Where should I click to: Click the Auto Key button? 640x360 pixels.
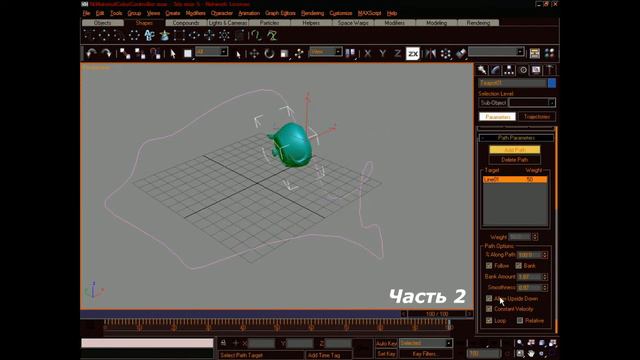point(386,343)
